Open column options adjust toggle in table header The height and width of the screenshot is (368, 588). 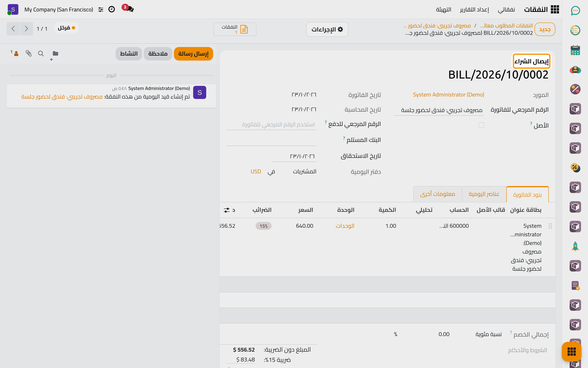[x=227, y=210]
